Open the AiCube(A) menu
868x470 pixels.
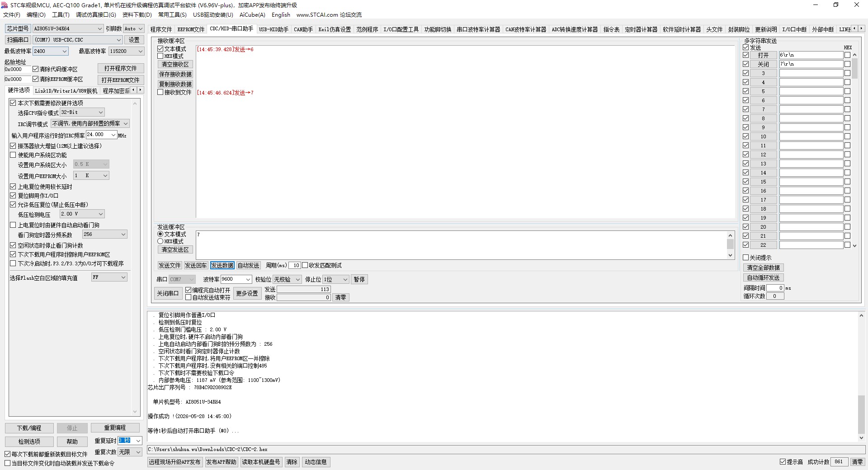[x=252, y=15]
